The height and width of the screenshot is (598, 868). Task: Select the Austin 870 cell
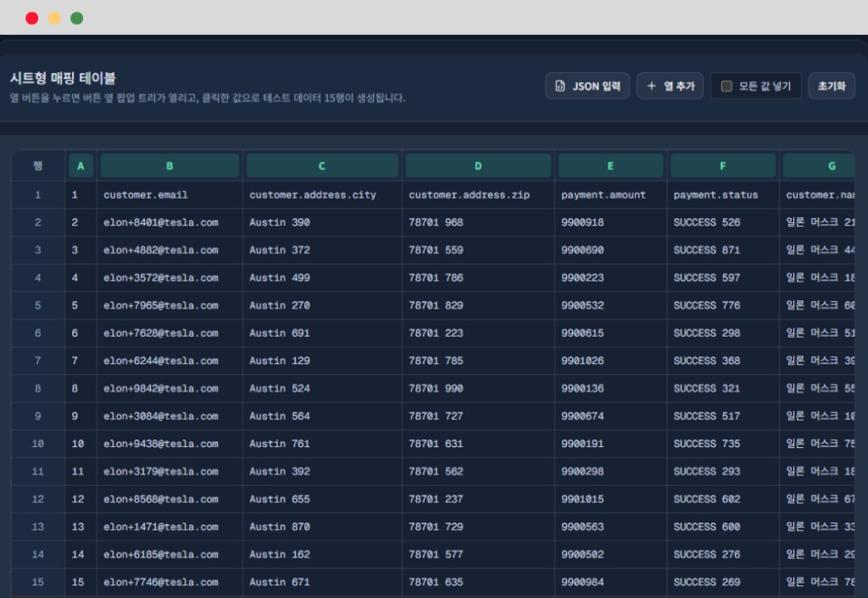(322, 527)
